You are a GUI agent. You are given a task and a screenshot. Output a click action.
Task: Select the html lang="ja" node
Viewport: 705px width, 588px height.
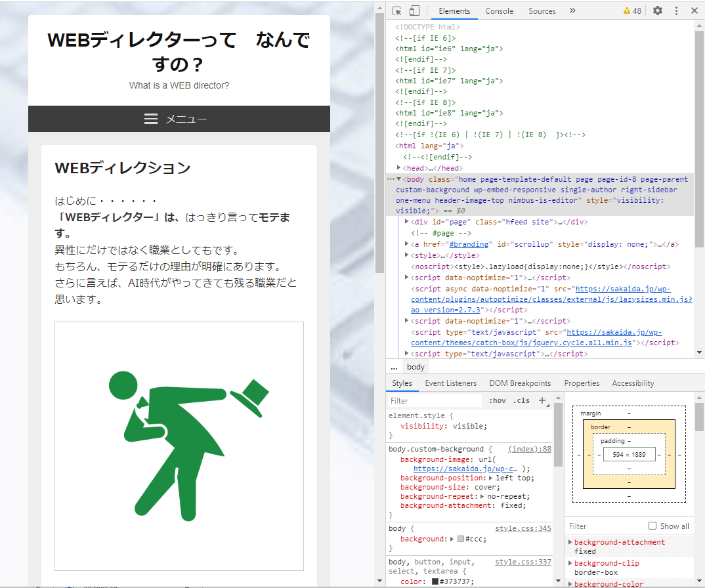(x=429, y=146)
